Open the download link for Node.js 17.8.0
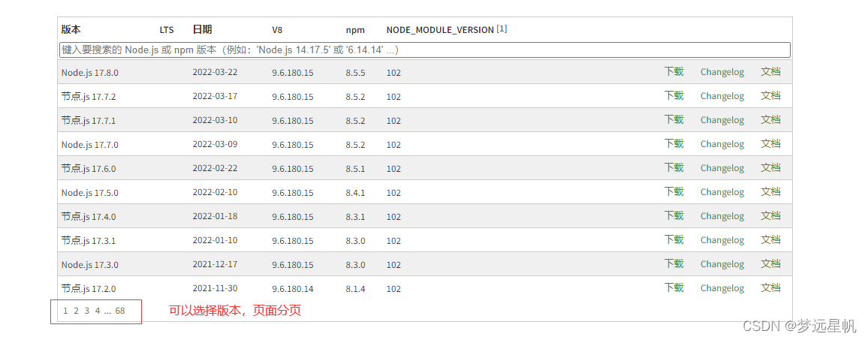This screenshot has width=868, height=340. coord(674,72)
